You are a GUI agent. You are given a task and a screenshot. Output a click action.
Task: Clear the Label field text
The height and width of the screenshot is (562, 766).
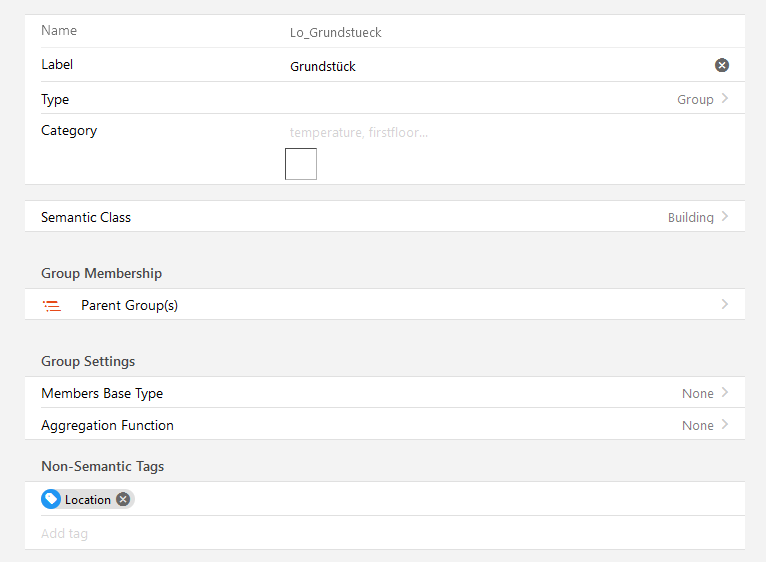point(722,65)
